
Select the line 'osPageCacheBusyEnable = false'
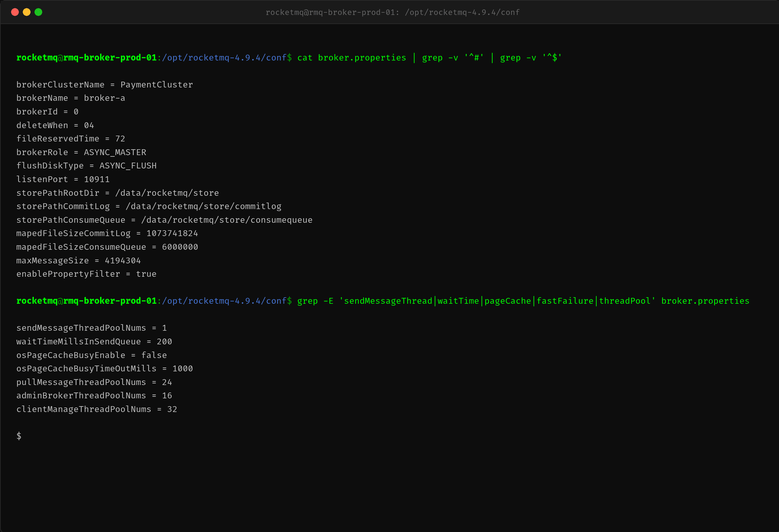pyautogui.click(x=91, y=355)
